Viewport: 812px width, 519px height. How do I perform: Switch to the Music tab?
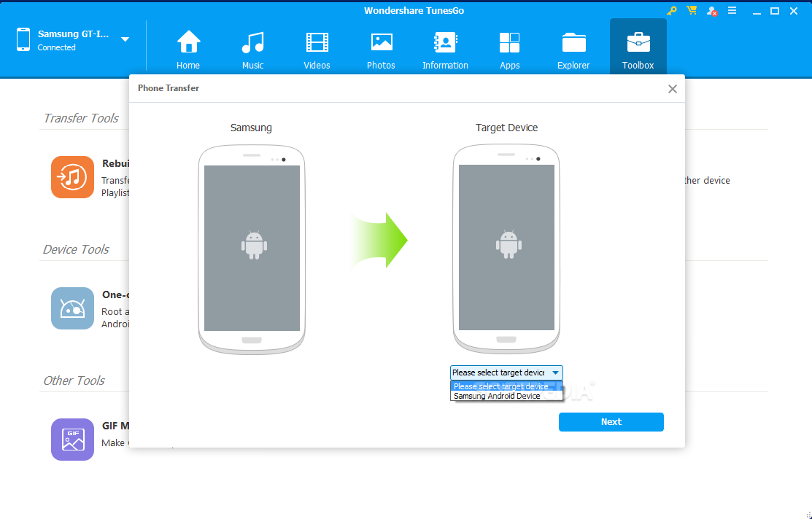click(x=252, y=50)
